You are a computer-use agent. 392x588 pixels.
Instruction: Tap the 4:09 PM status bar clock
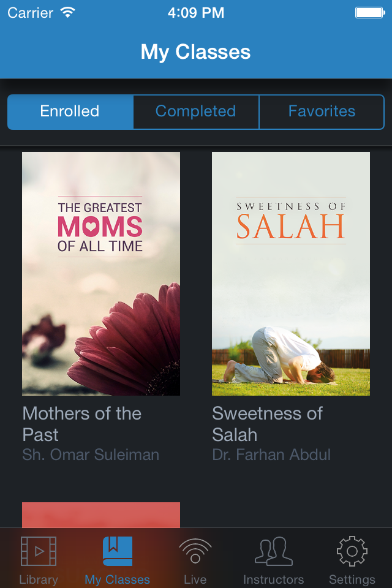[195, 12]
